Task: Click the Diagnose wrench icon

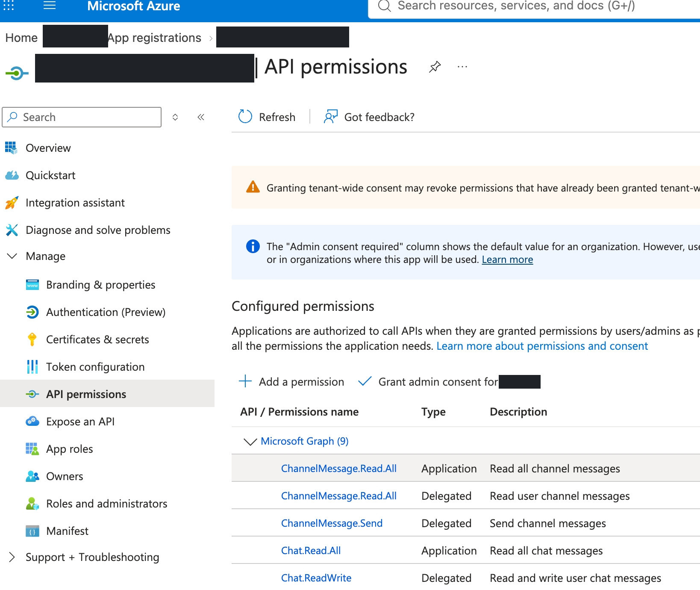Action: click(12, 230)
